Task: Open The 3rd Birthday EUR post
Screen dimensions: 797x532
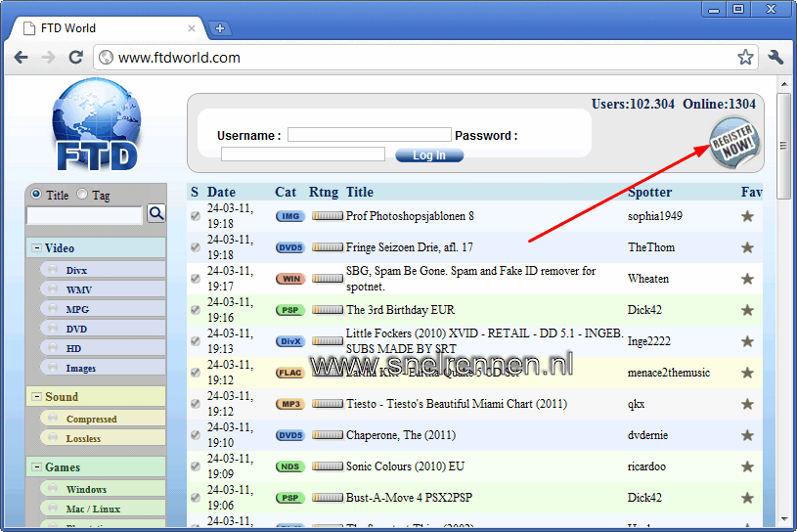Action: [400, 310]
